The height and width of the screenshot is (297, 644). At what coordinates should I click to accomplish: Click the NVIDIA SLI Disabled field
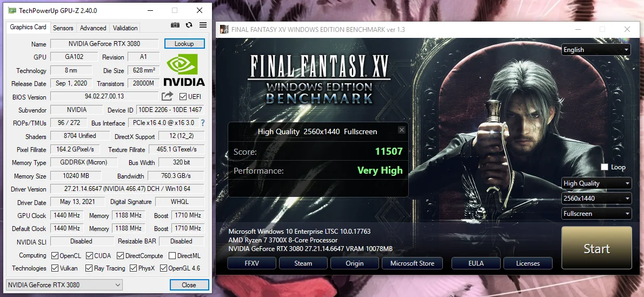tap(82, 241)
